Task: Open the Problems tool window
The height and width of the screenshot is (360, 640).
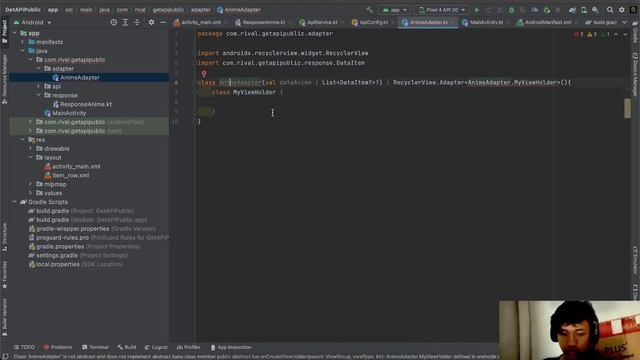Action: (58, 347)
